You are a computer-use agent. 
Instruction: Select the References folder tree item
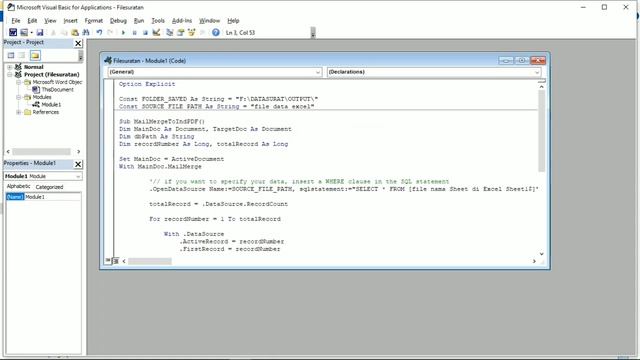[45, 112]
